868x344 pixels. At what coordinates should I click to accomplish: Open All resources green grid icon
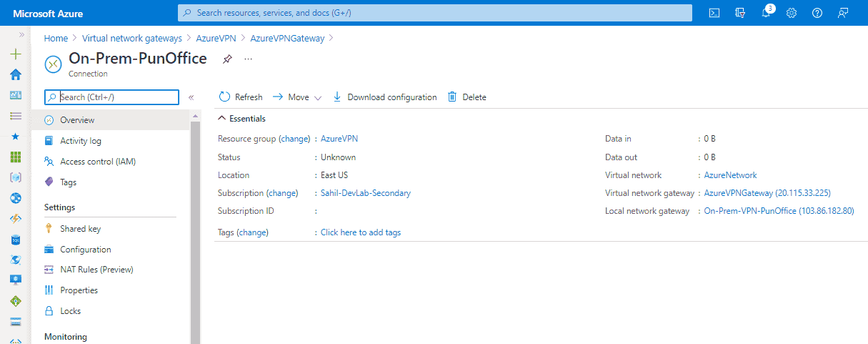[16, 157]
